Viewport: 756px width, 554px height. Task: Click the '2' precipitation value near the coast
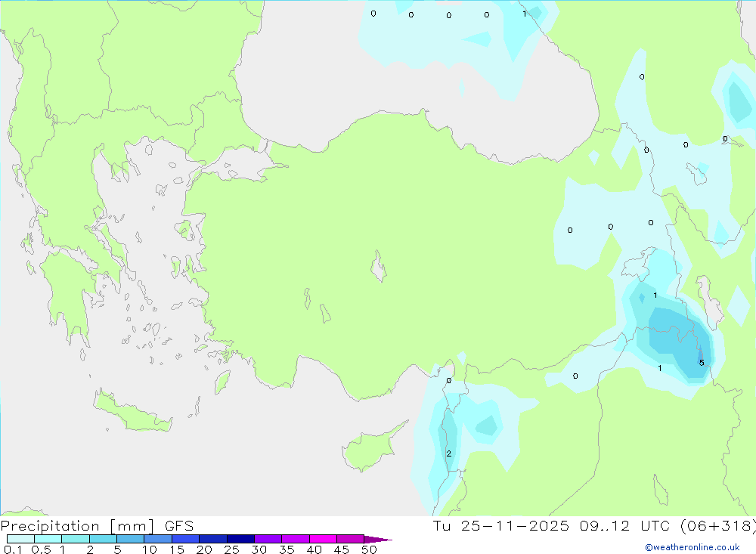coord(449,453)
